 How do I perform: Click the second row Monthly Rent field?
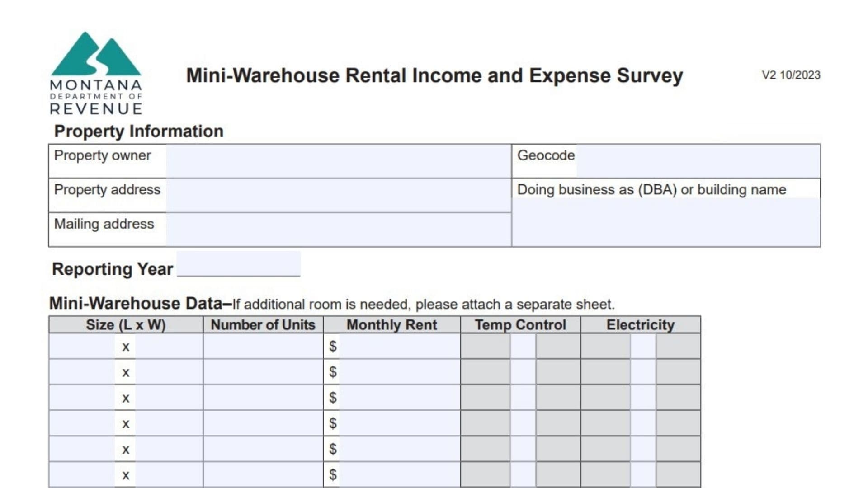tap(399, 372)
